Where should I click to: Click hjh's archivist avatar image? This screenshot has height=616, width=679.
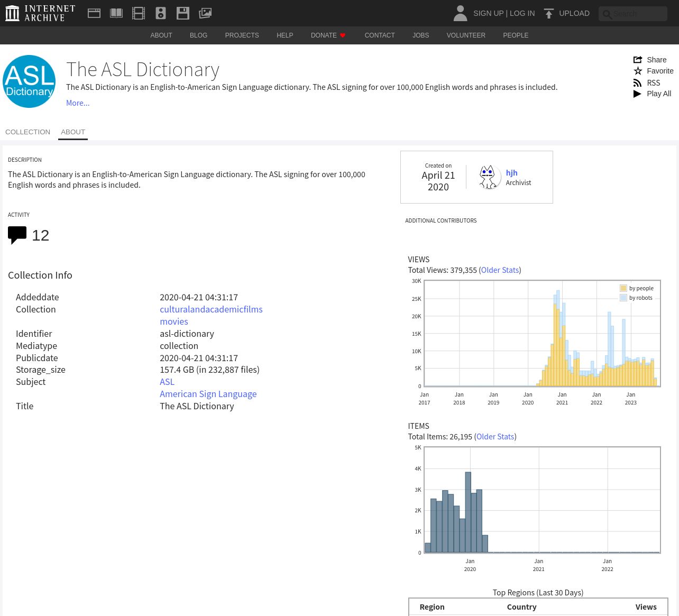coord(490,177)
